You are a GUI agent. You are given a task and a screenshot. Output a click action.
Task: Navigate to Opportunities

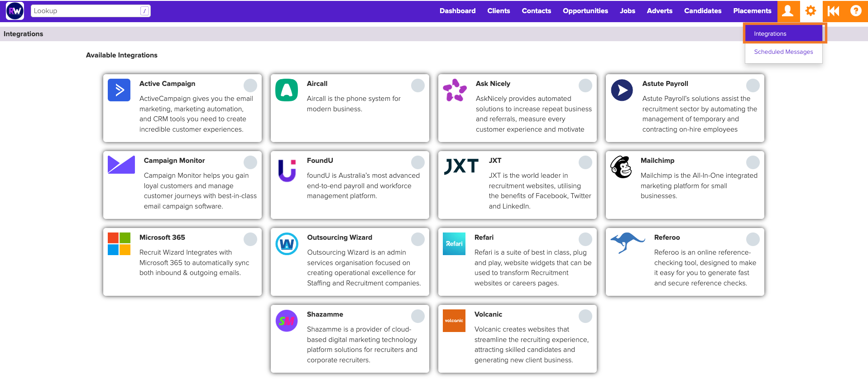585,11
